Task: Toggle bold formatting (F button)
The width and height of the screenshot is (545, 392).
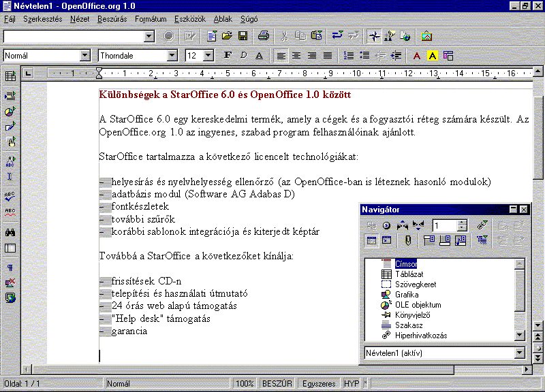Action: (228, 56)
